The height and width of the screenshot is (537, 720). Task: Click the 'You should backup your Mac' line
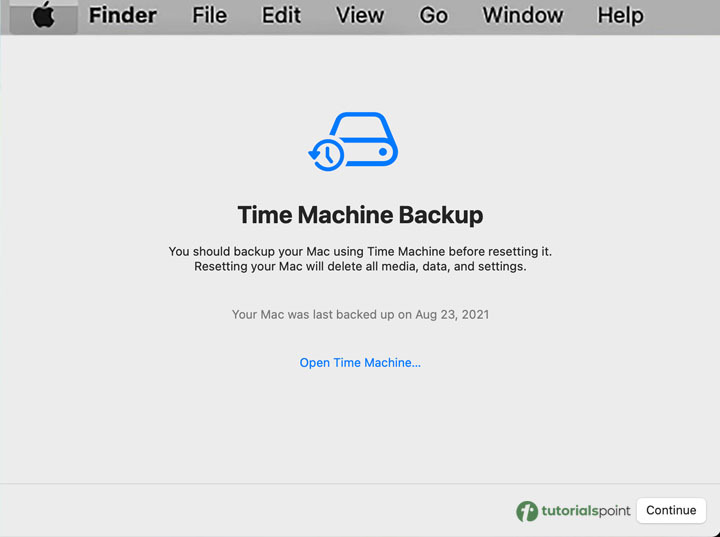coord(360,251)
